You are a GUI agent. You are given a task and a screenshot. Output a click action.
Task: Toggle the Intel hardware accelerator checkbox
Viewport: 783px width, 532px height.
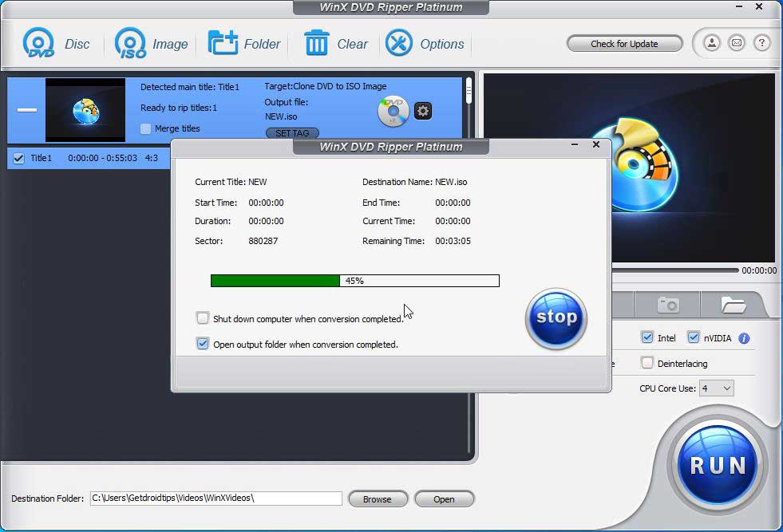click(647, 337)
